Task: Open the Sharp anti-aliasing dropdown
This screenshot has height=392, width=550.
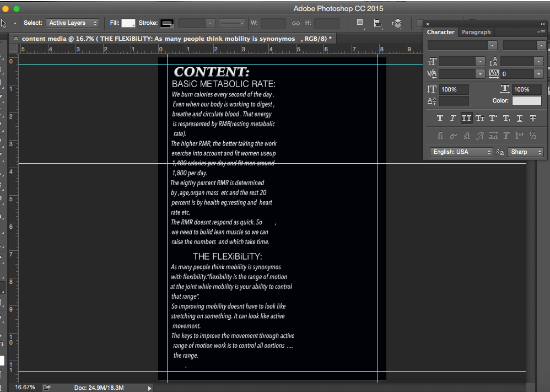Action: (x=526, y=152)
